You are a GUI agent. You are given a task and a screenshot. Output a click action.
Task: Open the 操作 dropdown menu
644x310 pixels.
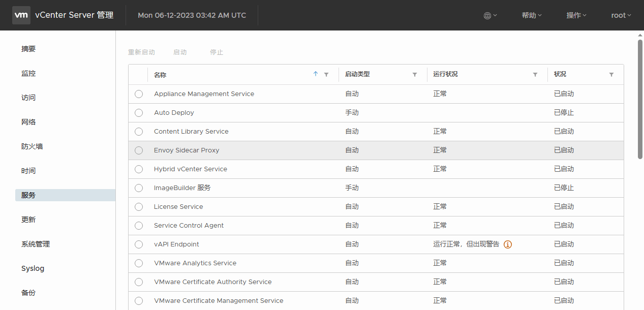[x=576, y=15]
